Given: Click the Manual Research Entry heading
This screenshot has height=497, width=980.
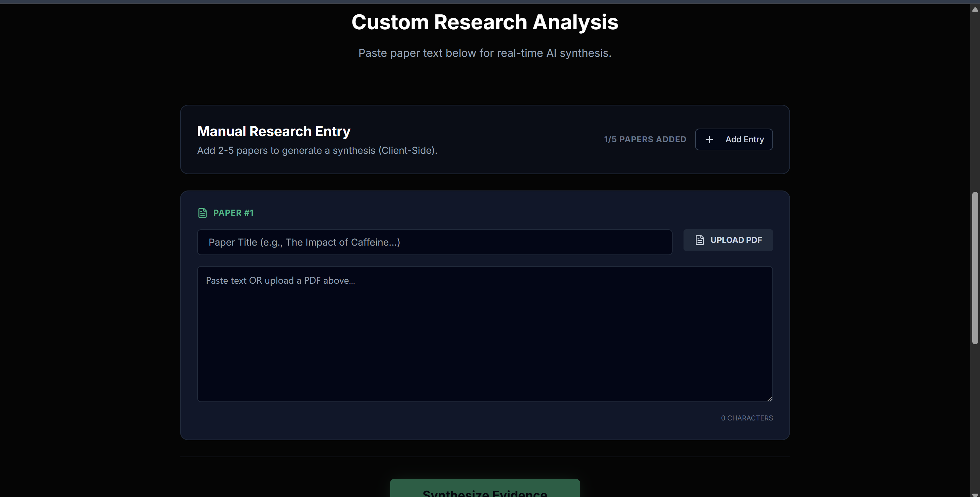Looking at the screenshot, I should pos(273,131).
